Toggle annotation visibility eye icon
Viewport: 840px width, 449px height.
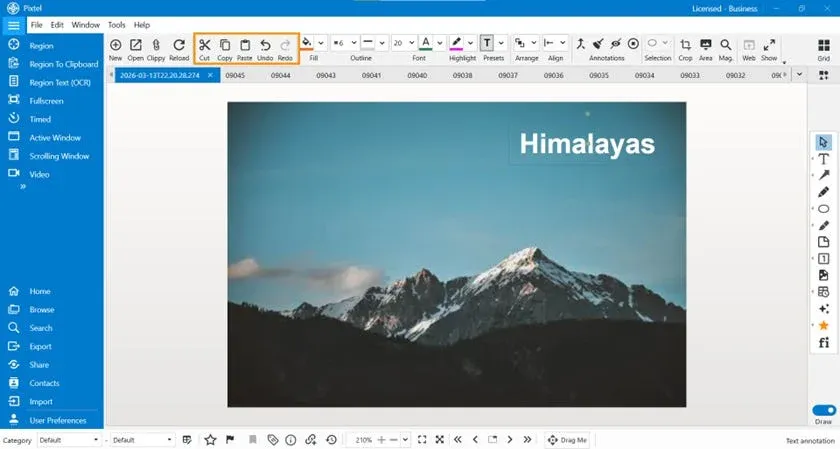tap(616, 43)
